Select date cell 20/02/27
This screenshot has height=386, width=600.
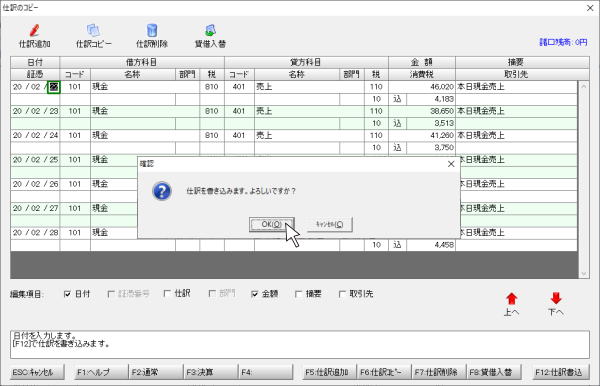(35, 208)
